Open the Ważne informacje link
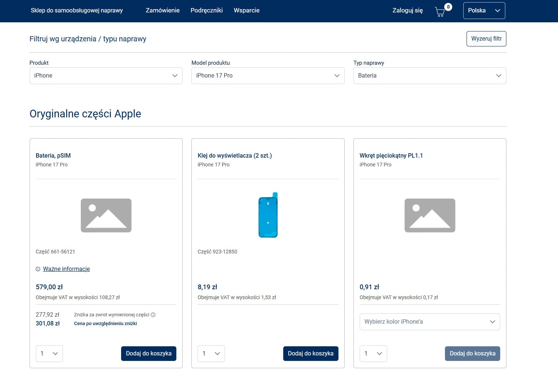The height and width of the screenshot is (392, 558). (66, 269)
